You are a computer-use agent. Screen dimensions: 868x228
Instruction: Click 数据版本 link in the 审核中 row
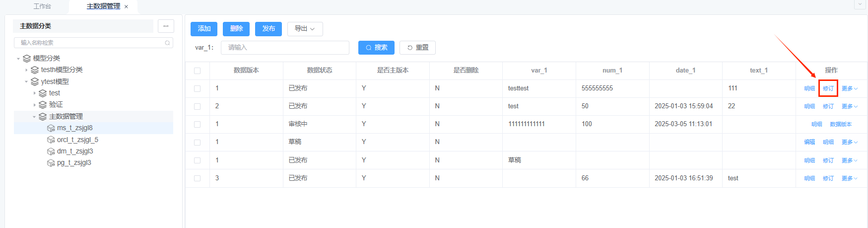point(841,124)
